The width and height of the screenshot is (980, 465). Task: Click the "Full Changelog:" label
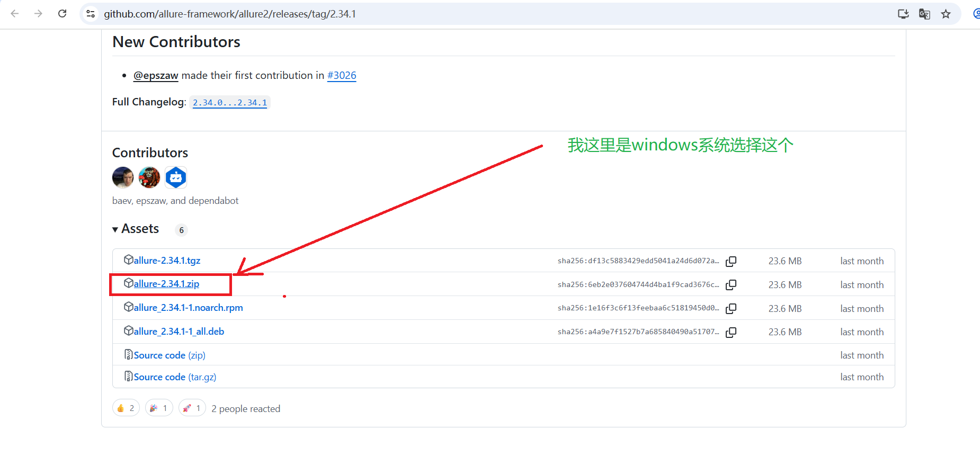click(149, 102)
